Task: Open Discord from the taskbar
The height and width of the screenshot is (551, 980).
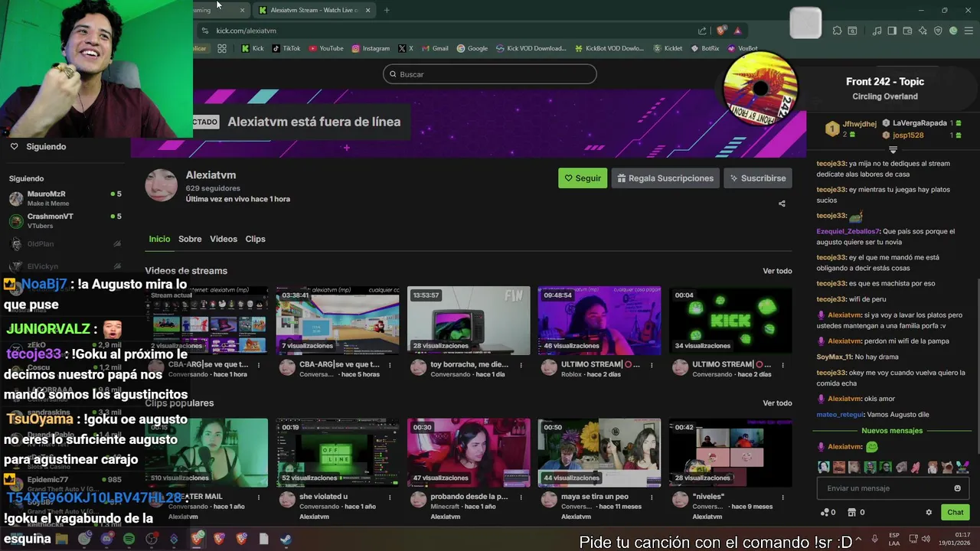Action: coord(106,539)
